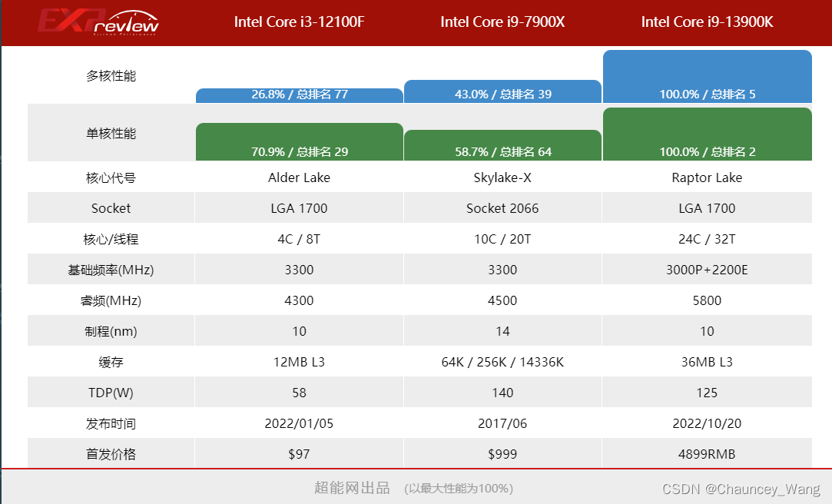Click the green 70.9% single-core bar

tap(300, 141)
